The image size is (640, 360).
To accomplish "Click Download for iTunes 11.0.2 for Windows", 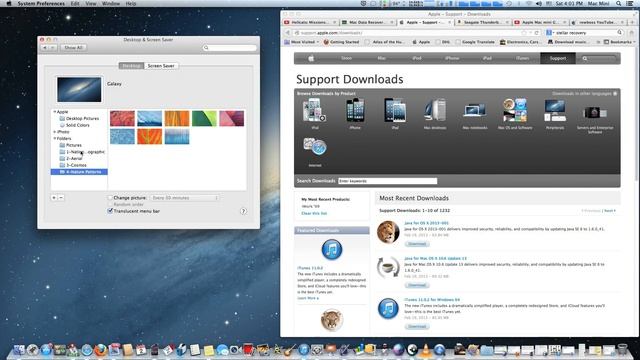I will [x=417, y=327].
